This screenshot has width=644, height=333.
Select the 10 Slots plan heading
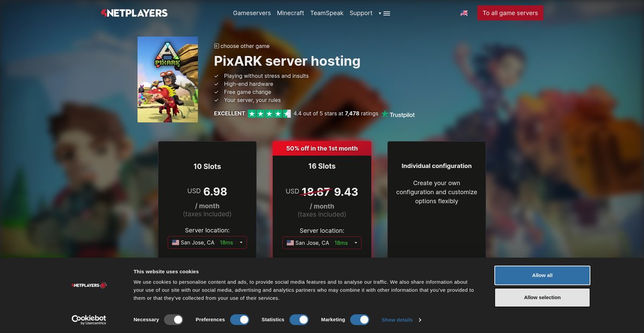[207, 166]
